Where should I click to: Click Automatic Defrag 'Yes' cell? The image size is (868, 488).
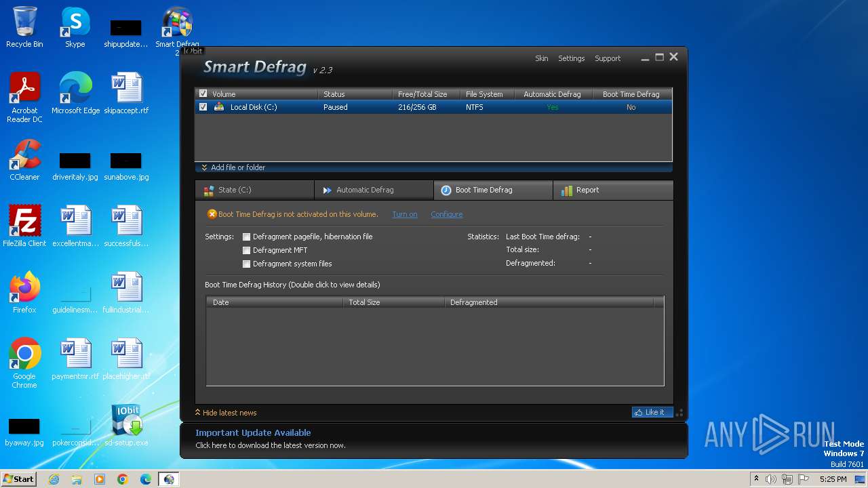click(x=553, y=107)
